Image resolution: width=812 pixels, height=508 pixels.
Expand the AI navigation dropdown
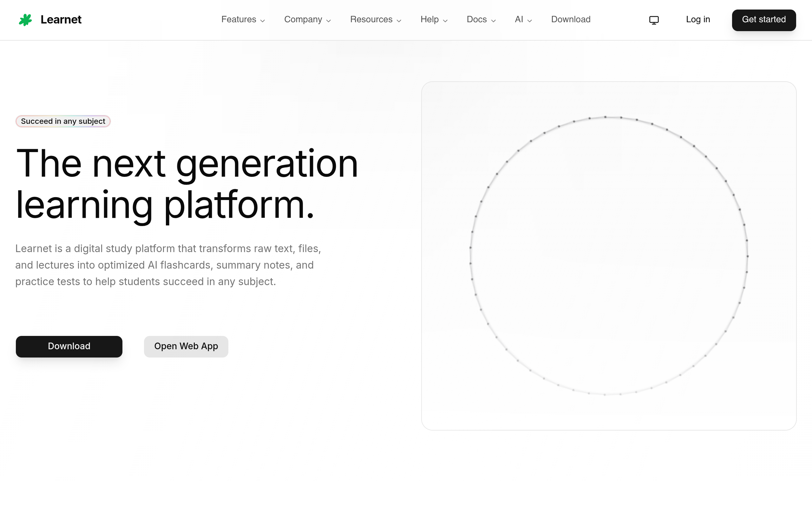pos(523,19)
